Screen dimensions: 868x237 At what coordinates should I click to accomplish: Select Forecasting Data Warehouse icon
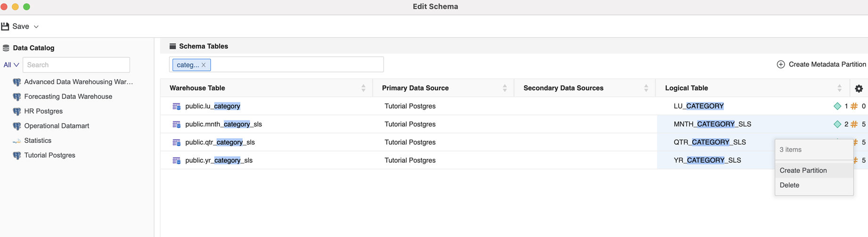tap(17, 97)
